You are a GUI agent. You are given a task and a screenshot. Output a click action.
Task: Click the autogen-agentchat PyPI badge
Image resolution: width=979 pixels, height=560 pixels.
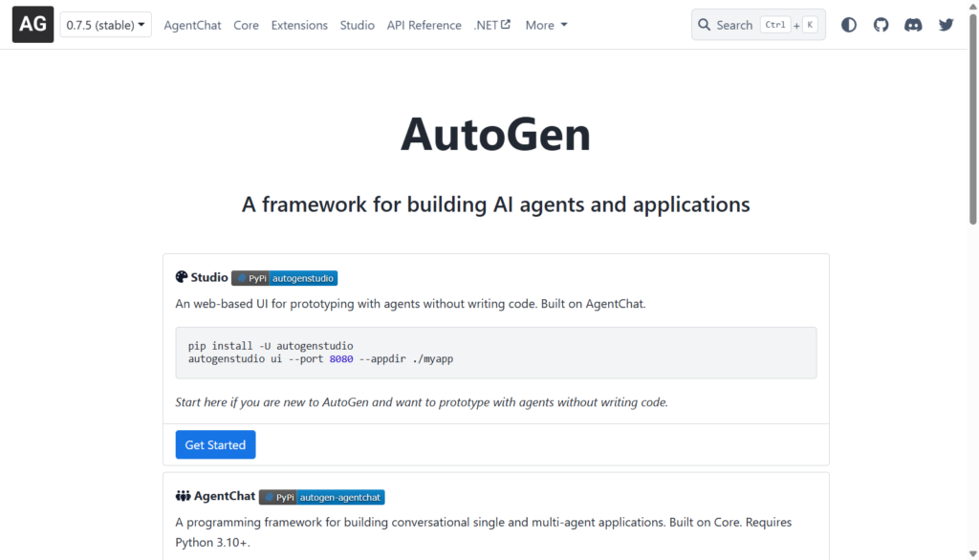(322, 497)
